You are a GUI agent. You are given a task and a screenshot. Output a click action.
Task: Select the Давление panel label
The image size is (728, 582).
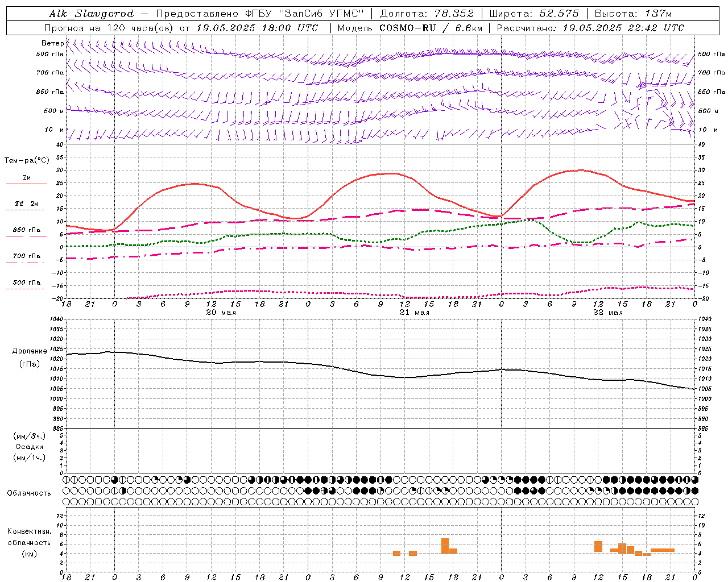[x=30, y=351]
